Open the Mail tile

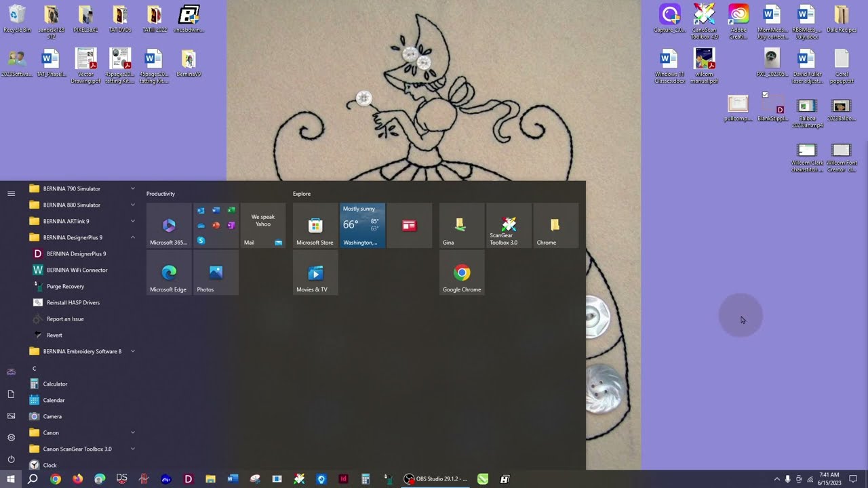pyautogui.click(x=262, y=226)
